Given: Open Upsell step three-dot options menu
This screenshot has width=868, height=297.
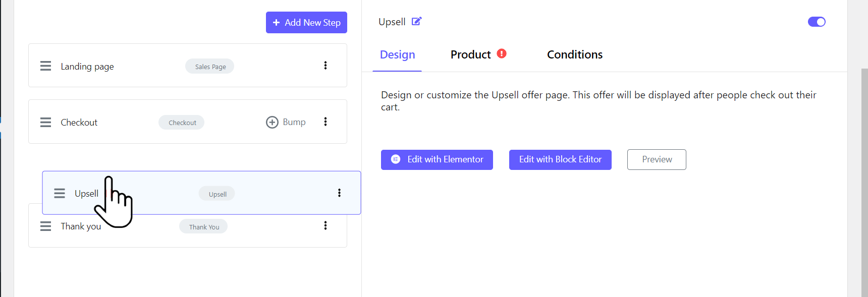Looking at the screenshot, I should tap(339, 193).
